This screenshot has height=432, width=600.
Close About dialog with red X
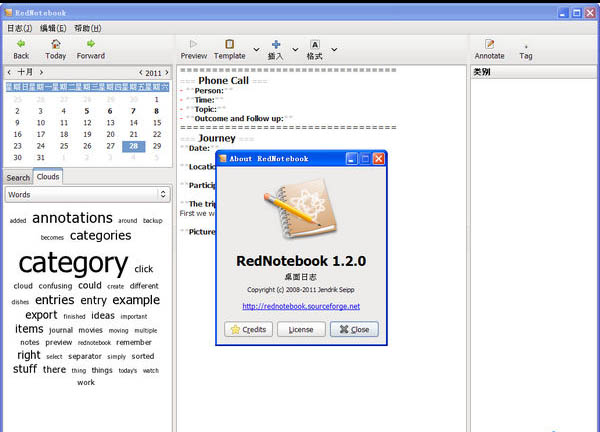(378, 158)
